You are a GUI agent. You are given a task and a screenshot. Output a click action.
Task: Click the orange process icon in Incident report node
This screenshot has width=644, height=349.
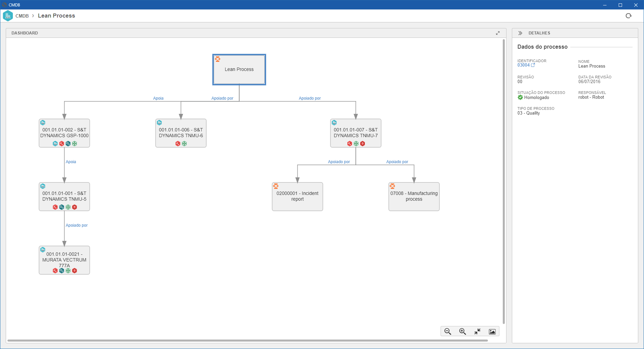coord(276,186)
